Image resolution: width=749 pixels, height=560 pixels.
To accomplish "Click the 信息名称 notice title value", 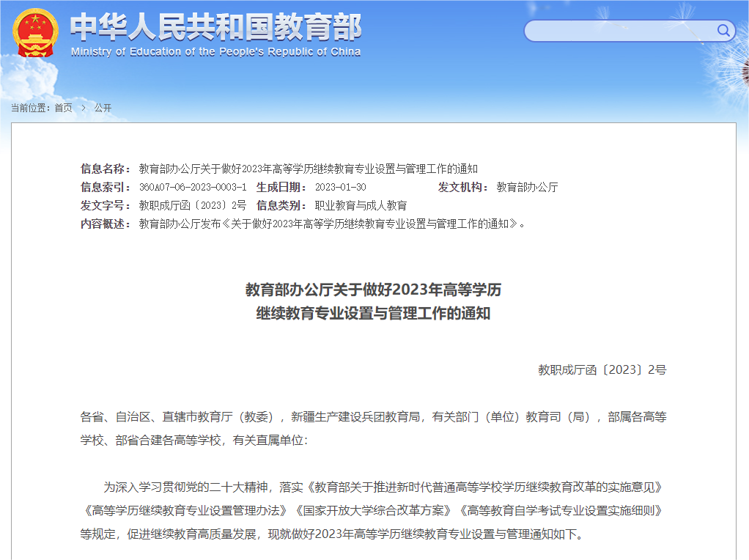I will [308, 169].
